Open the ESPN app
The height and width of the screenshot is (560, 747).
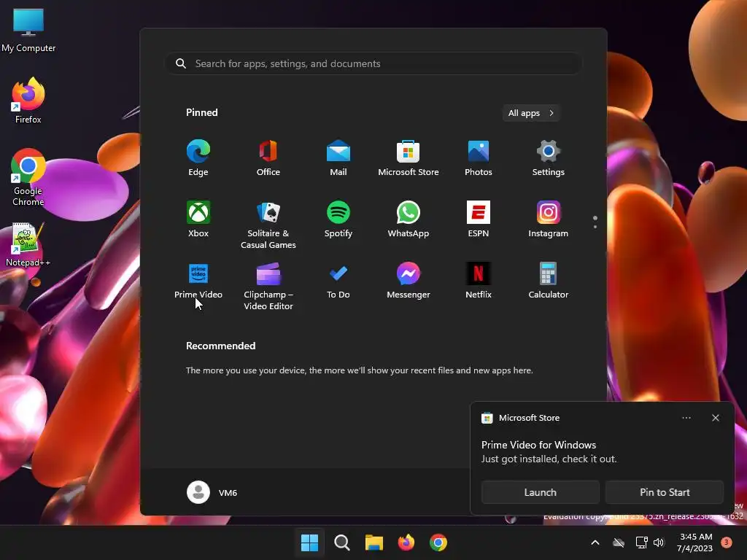coord(479,219)
